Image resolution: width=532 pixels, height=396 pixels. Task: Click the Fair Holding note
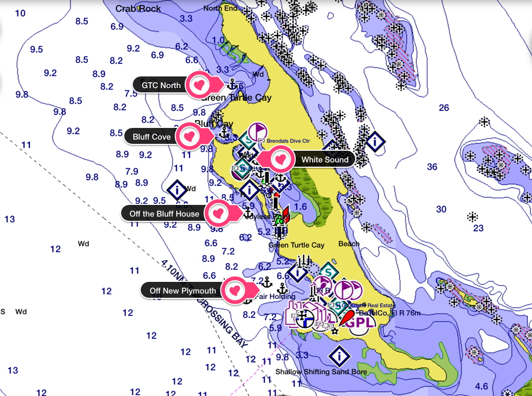pos(275,296)
